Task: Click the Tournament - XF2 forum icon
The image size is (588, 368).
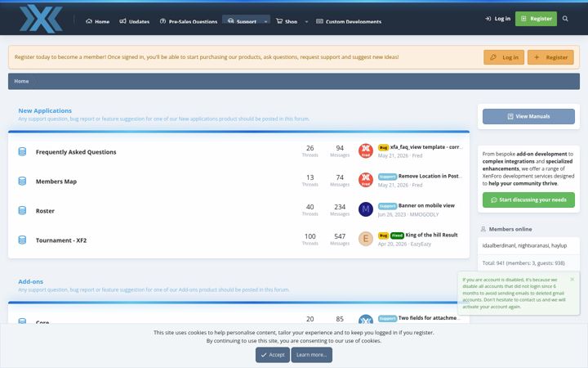Action: click(x=22, y=240)
